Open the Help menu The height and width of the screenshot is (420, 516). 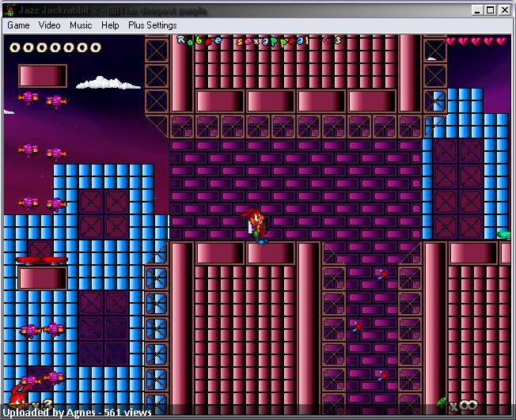[x=110, y=25]
